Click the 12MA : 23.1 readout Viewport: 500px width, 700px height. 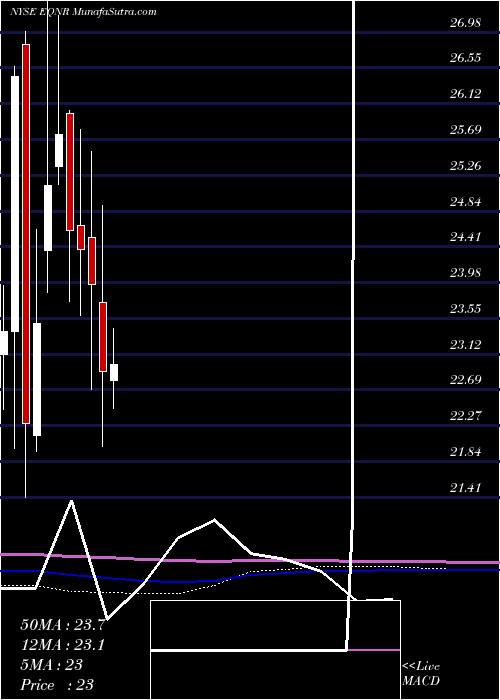62,645
